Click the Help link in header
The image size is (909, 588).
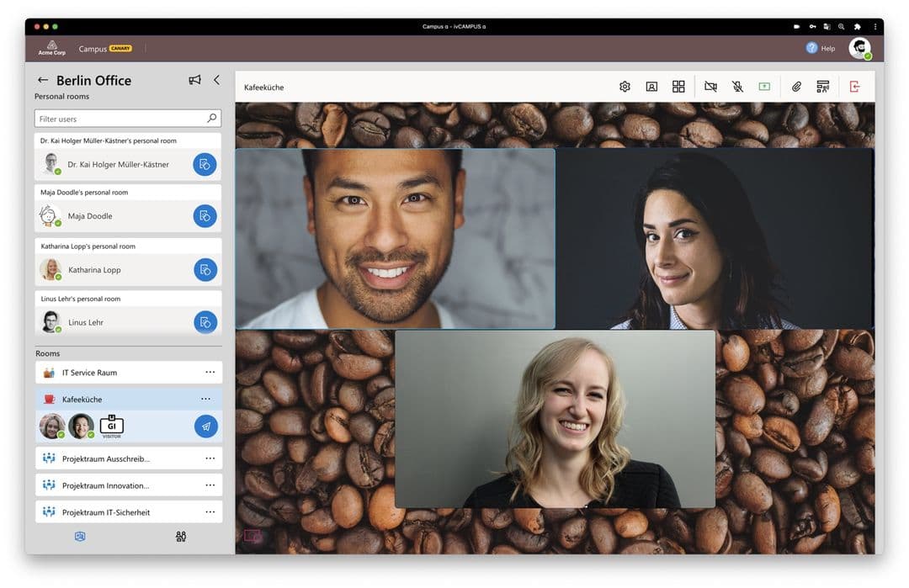click(x=821, y=49)
